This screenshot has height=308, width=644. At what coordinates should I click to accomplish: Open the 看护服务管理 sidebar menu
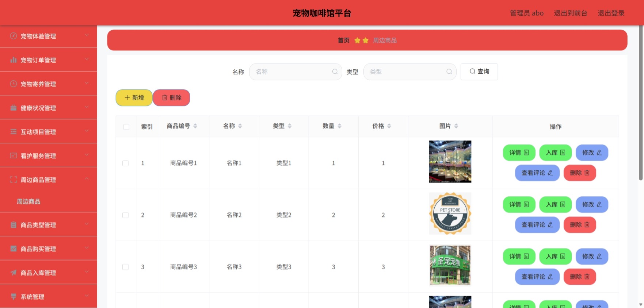[x=49, y=155]
